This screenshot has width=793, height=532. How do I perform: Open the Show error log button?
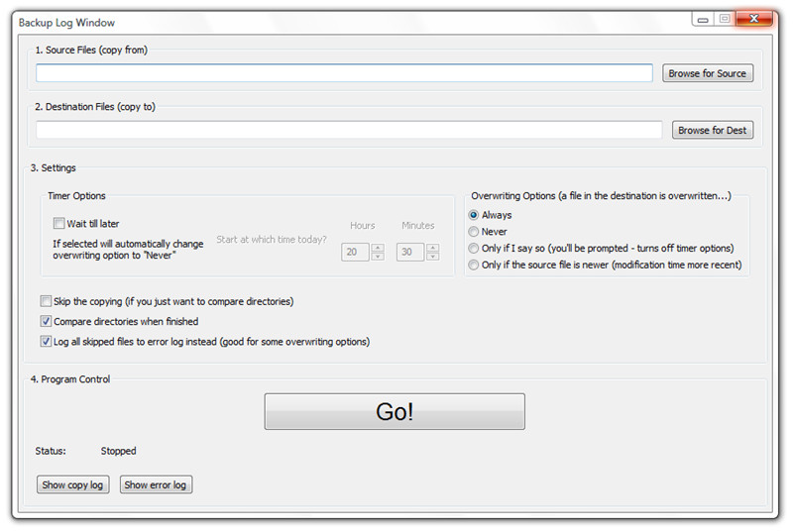[x=156, y=485]
